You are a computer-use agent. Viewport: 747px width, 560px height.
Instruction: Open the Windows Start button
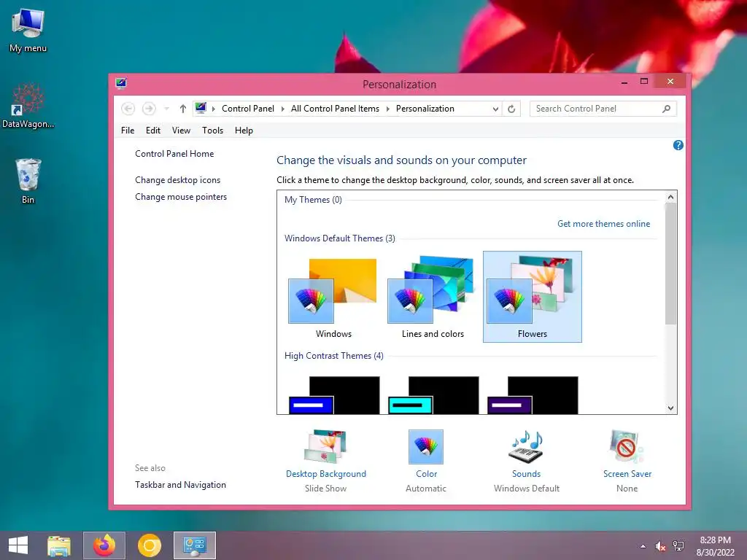tap(18, 545)
